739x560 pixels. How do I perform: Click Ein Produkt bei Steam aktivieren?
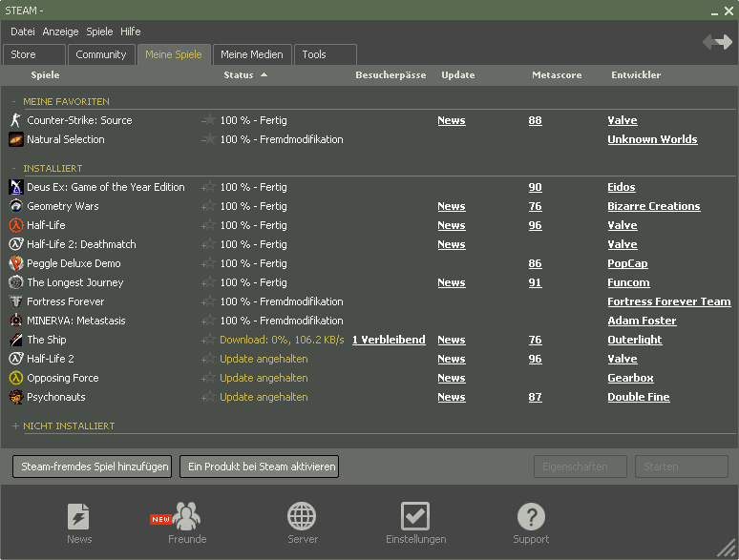(259, 467)
